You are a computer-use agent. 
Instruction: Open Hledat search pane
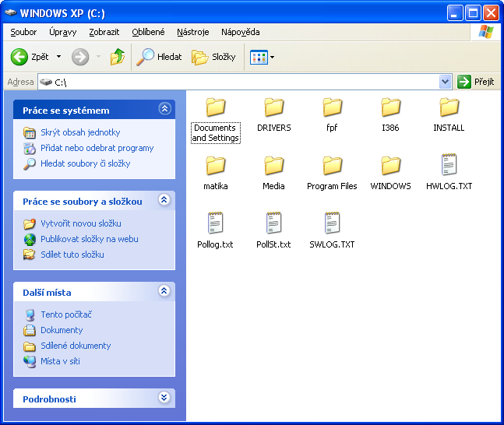tap(159, 57)
